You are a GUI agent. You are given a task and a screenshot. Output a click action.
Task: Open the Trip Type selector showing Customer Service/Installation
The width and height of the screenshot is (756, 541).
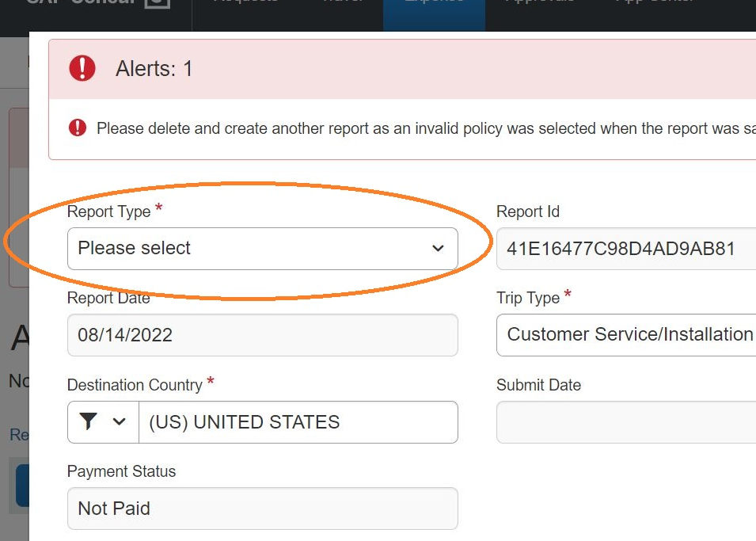[625, 334]
